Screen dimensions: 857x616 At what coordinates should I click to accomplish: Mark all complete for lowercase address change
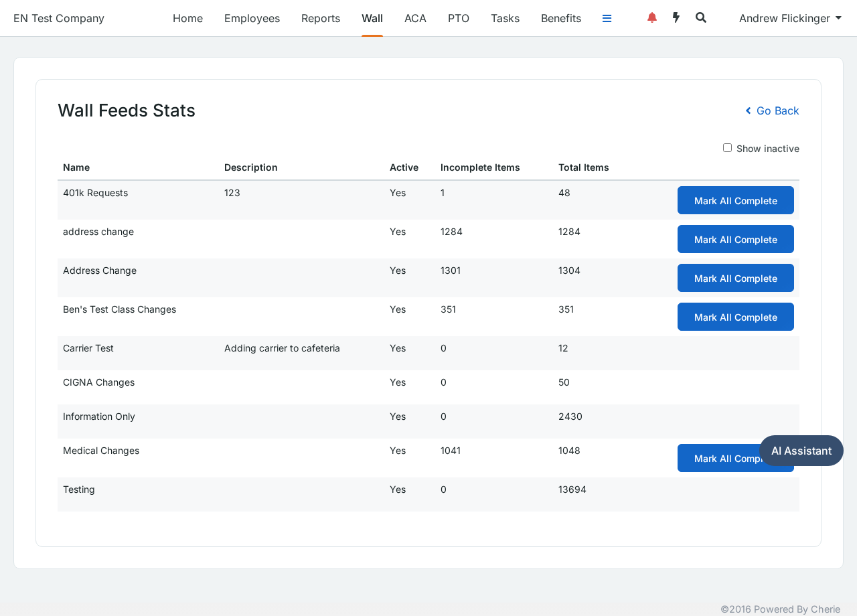coord(736,239)
